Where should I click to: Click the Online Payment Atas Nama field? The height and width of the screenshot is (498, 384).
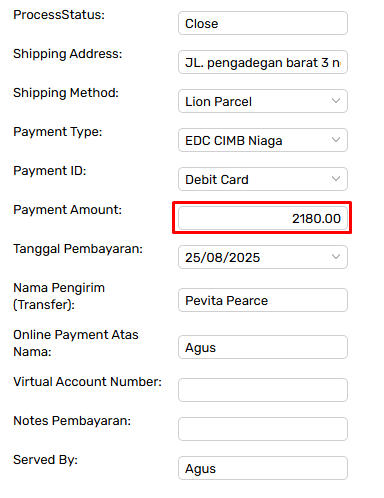point(263,347)
